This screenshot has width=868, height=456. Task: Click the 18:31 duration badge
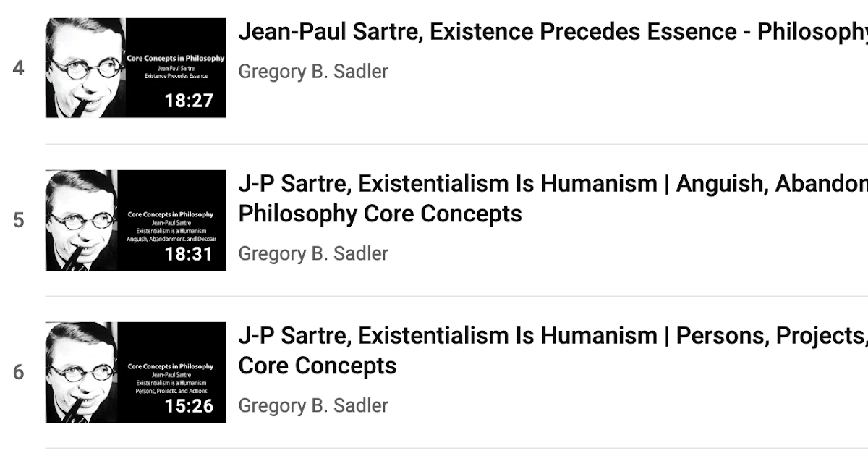tap(190, 253)
